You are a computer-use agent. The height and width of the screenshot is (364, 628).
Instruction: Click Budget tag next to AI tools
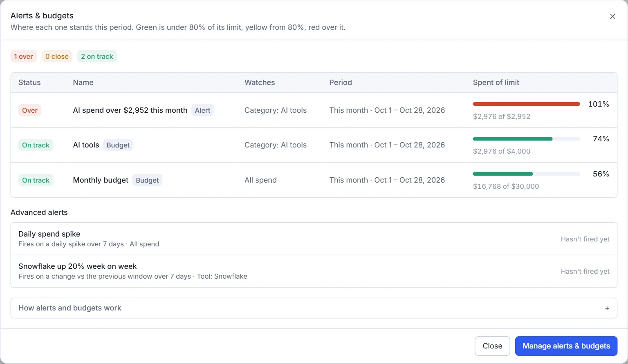118,145
